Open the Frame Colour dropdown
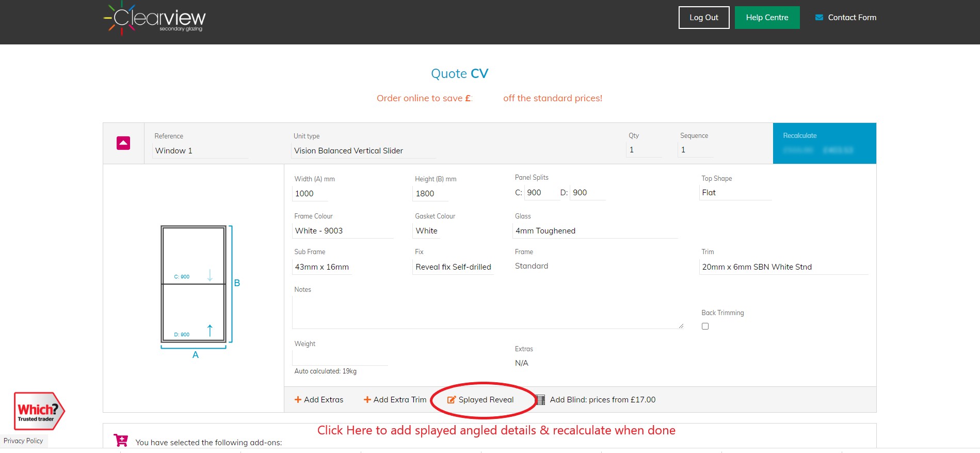The height and width of the screenshot is (453, 980). point(343,231)
